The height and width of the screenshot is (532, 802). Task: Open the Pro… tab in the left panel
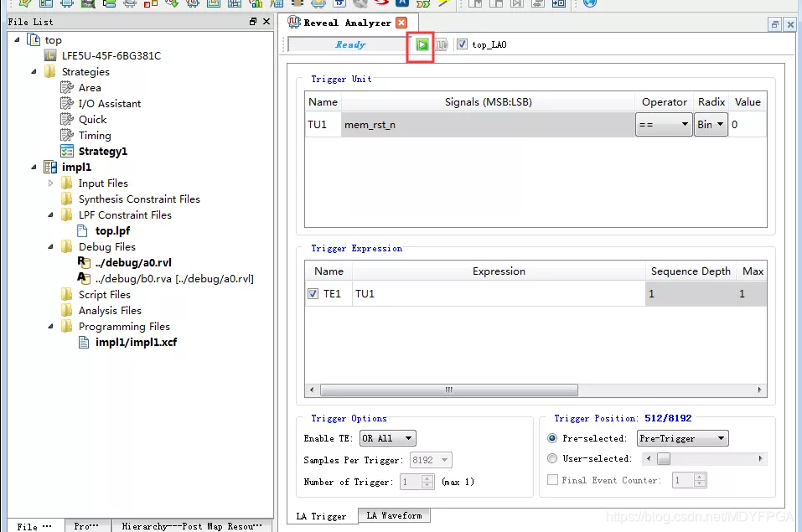(x=86, y=526)
